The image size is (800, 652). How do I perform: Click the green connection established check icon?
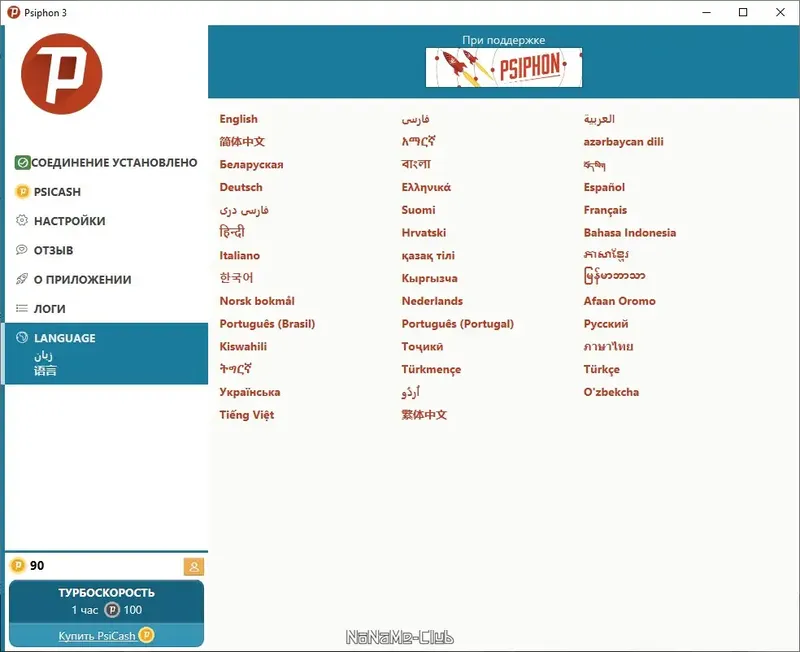point(22,163)
